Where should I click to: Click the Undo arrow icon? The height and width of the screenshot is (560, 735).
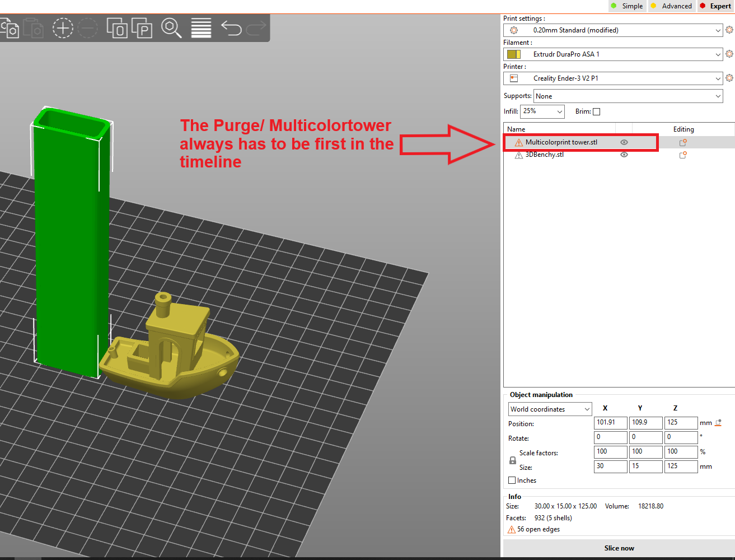click(x=231, y=28)
